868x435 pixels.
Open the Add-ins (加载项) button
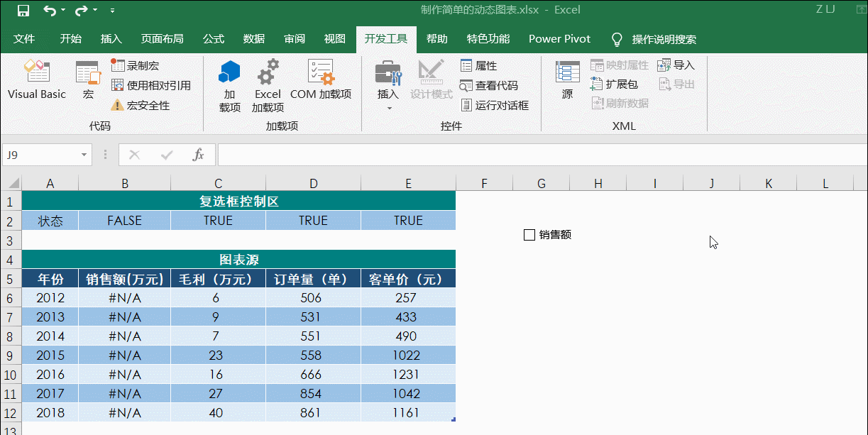pos(230,87)
